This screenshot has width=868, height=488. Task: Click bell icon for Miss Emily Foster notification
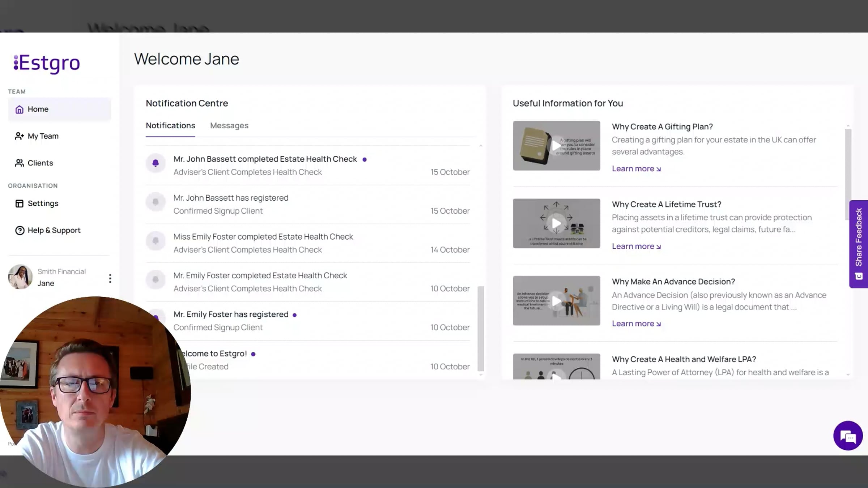[x=156, y=241]
